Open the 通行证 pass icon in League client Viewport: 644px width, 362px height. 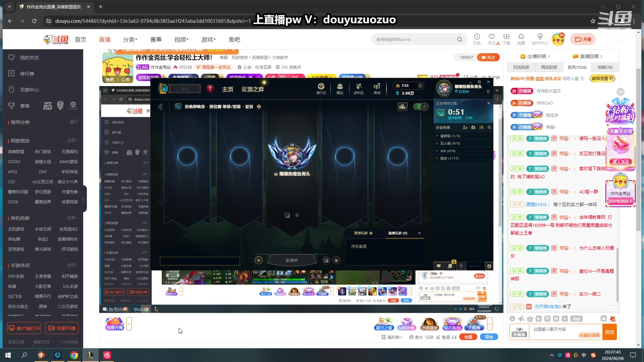pyautogui.click(x=321, y=88)
